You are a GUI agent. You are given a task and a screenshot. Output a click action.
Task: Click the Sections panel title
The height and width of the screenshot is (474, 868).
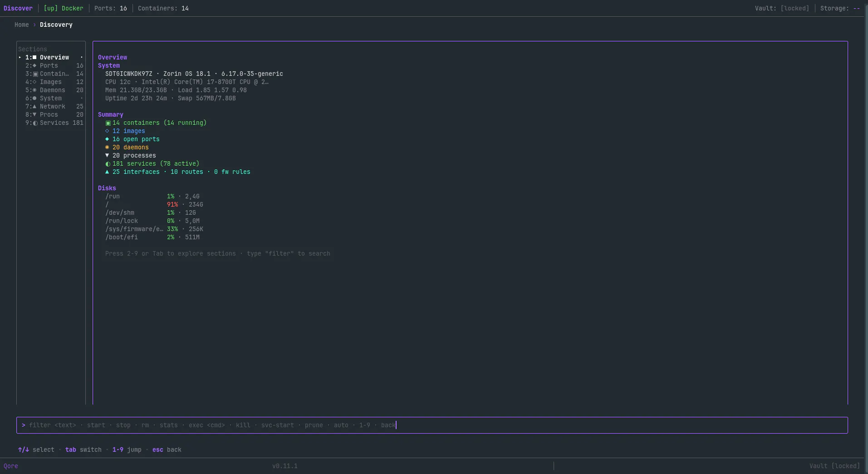click(x=33, y=49)
